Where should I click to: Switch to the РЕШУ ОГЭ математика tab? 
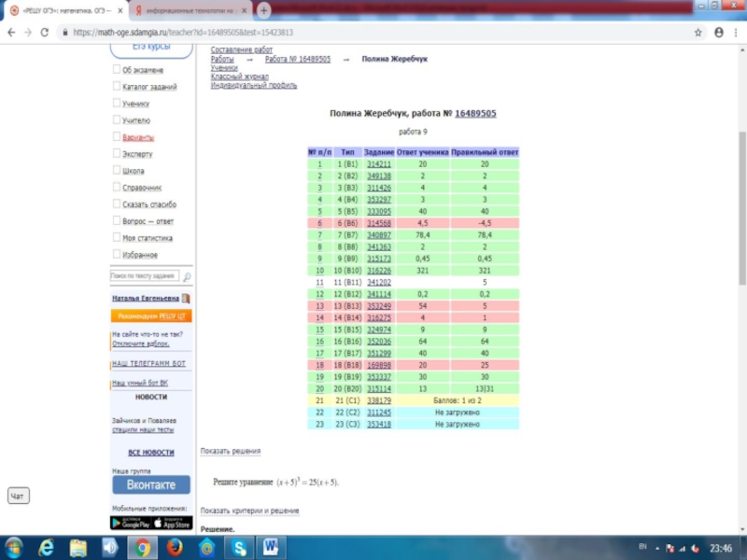click(x=66, y=10)
